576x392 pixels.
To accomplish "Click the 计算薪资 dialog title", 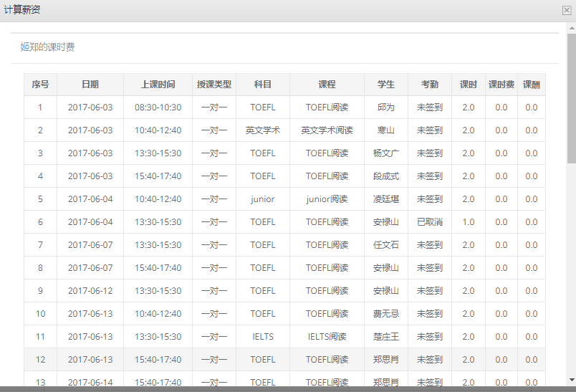I will (22, 10).
